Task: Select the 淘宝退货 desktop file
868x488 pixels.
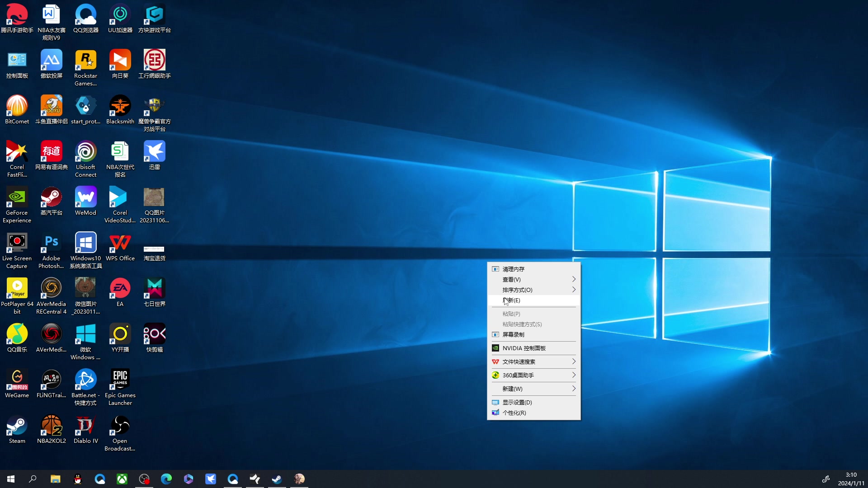Action: tap(155, 252)
